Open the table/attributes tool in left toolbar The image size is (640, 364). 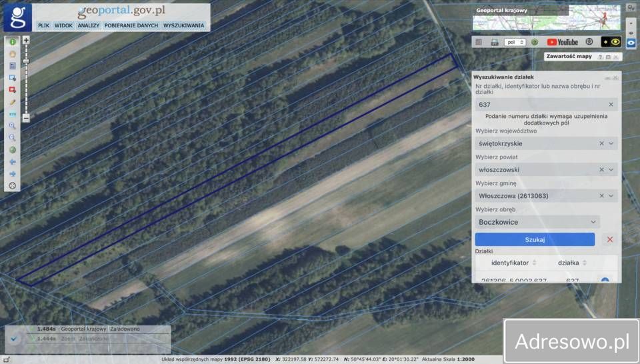point(13,66)
